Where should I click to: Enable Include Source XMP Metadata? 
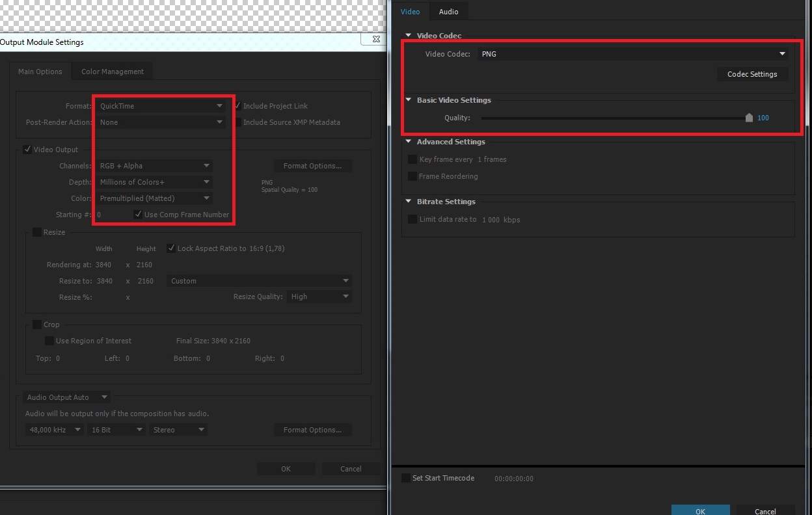pyautogui.click(x=238, y=122)
